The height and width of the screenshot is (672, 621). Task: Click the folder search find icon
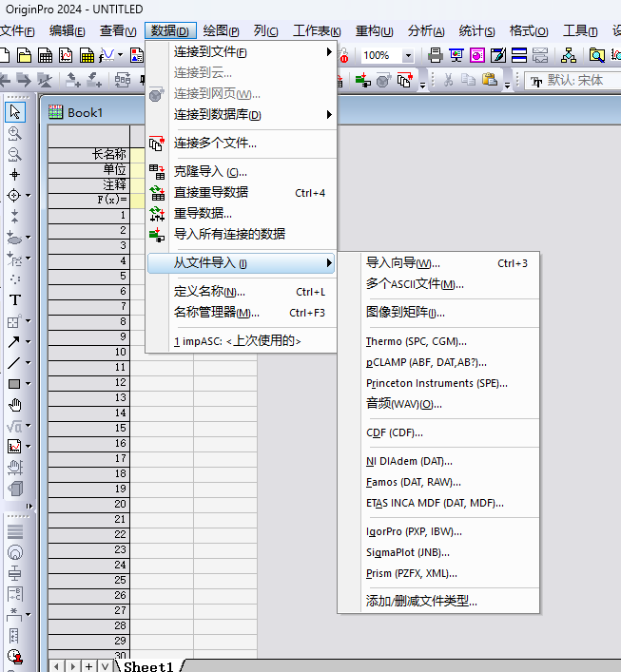(596, 55)
